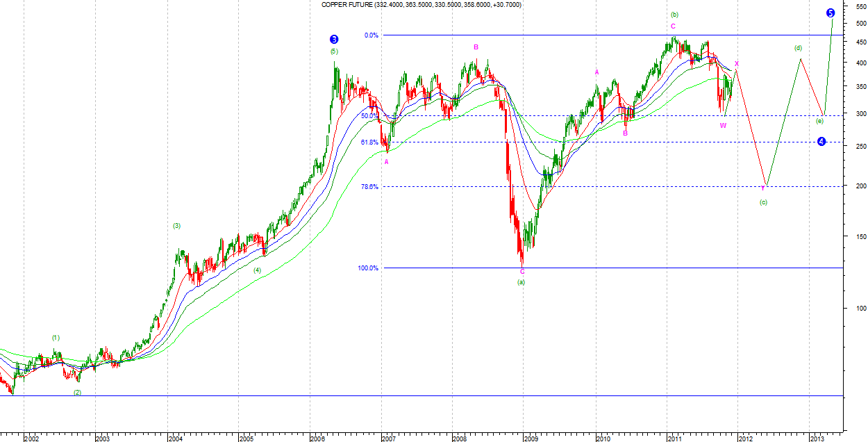Select the green (e) projected wave label
868x442 pixels.
(x=819, y=121)
